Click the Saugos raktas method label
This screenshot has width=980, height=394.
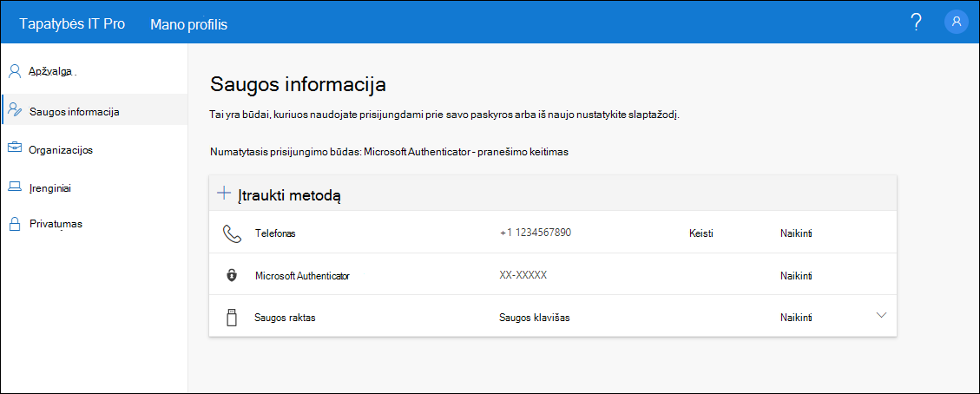[x=285, y=318]
